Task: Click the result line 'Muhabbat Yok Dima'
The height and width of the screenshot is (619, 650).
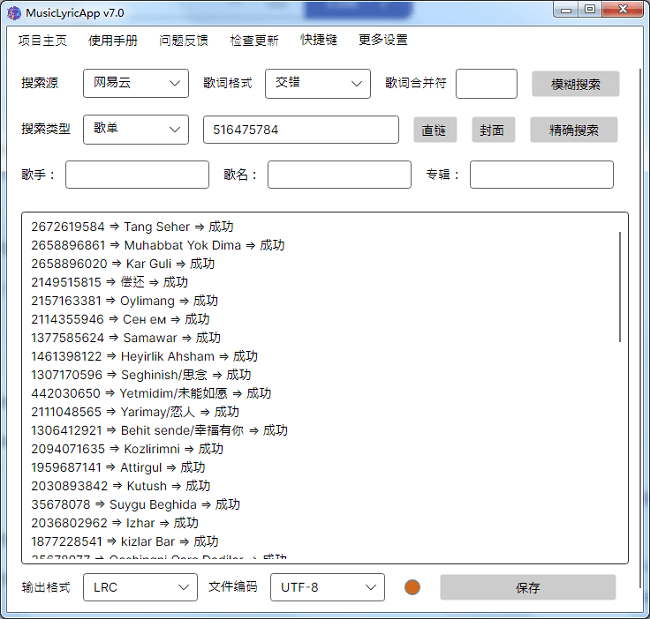Action: [158, 245]
